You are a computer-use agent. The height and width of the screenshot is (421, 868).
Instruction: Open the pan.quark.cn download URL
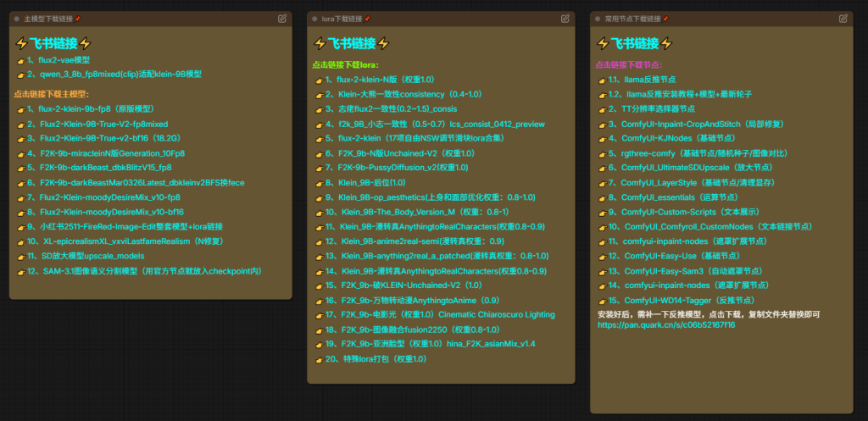click(x=666, y=324)
